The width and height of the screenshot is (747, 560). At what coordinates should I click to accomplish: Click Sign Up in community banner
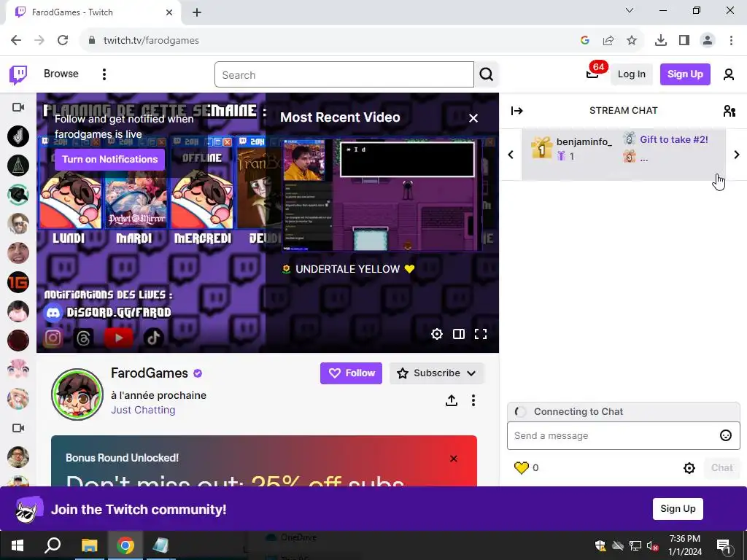pyautogui.click(x=678, y=509)
